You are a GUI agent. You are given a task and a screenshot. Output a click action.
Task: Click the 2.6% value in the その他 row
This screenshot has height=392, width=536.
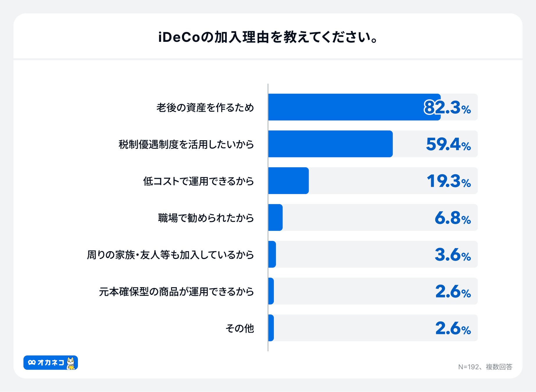click(453, 328)
